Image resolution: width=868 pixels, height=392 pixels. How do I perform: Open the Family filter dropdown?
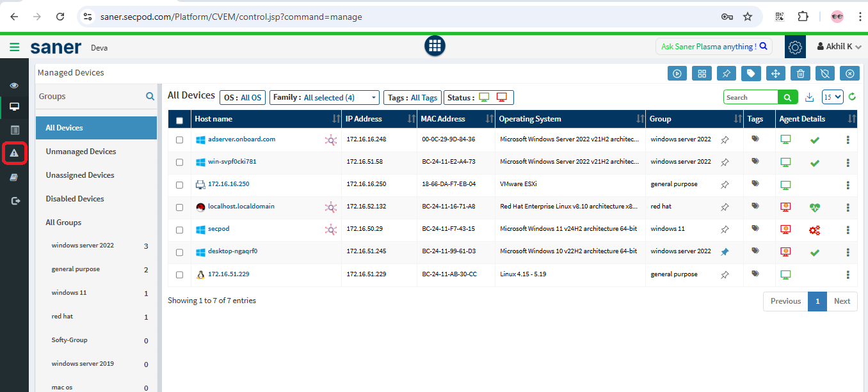[x=325, y=98]
